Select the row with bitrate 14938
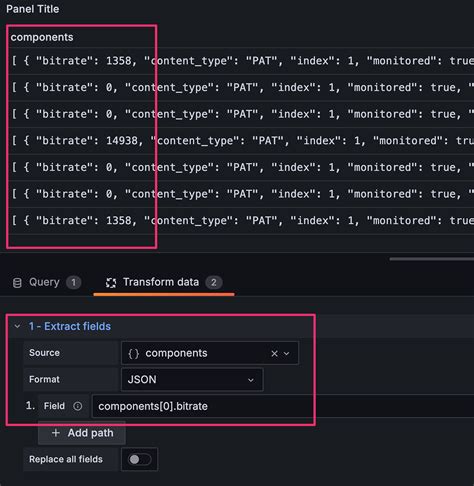The width and height of the screenshot is (474, 486). (x=240, y=141)
